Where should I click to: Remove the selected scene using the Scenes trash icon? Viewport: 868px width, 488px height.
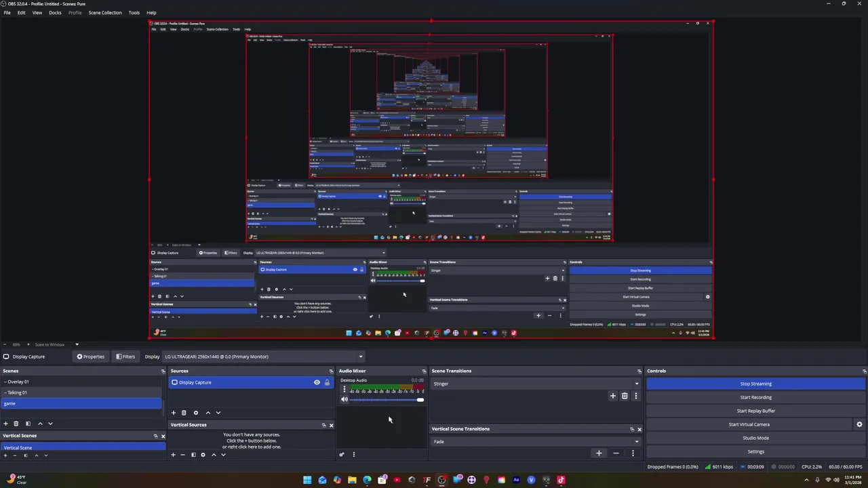click(x=16, y=424)
